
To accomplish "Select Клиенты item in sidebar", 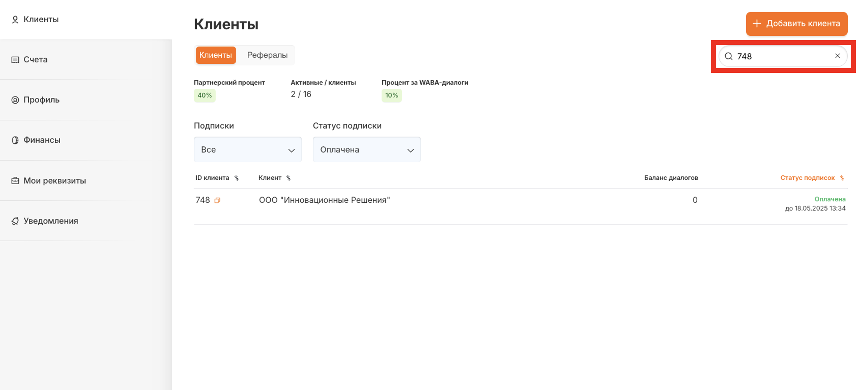I will tap(41, 19).
